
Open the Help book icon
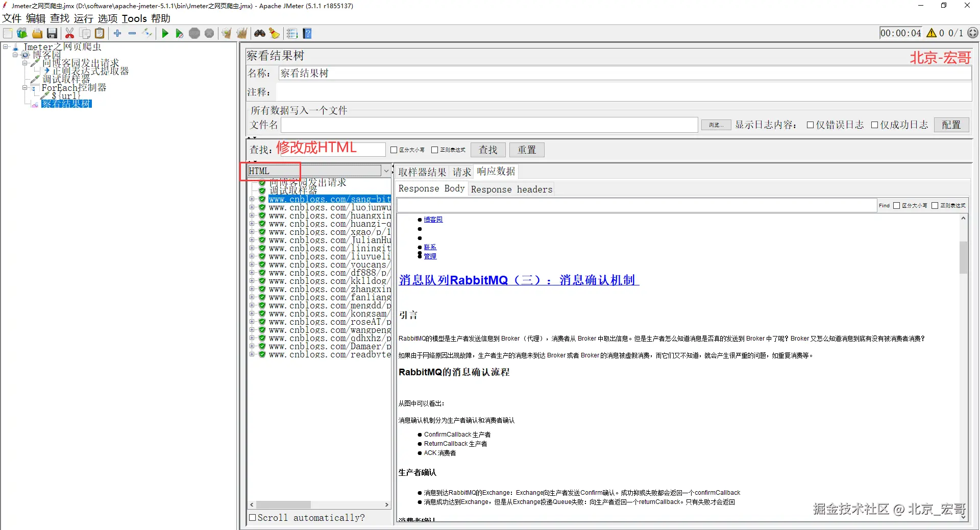coord(307,33)
